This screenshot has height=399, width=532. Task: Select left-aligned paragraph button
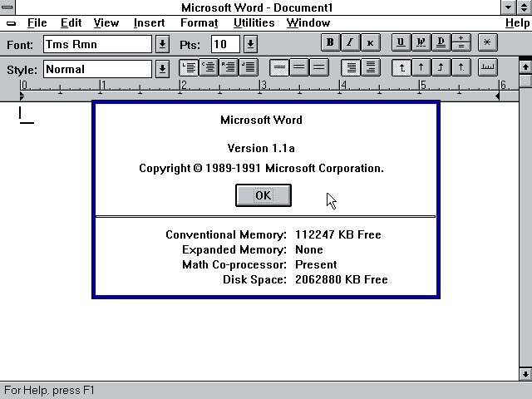click(x=189, y=68)
